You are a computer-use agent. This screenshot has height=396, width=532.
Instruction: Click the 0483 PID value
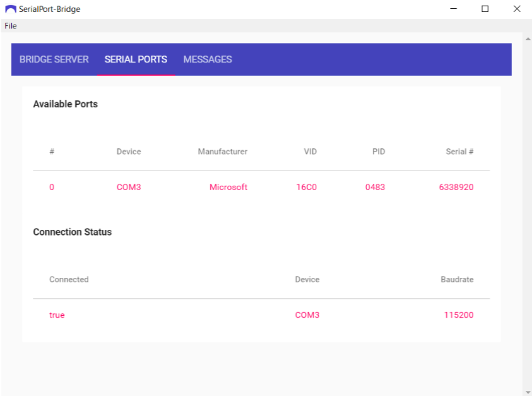click(x=375, y=188)
